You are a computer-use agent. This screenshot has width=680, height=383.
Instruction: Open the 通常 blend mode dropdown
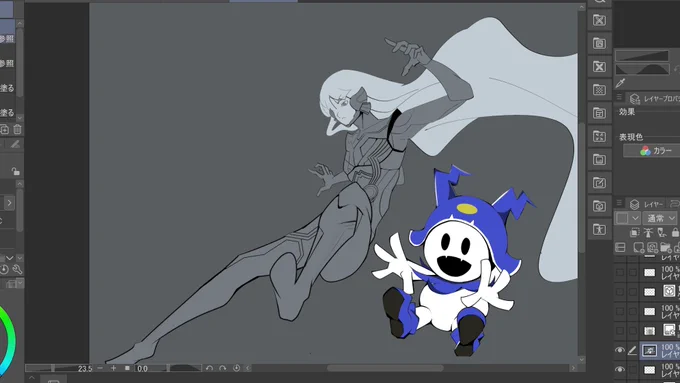pyautogui.click(x=661, y=218)
